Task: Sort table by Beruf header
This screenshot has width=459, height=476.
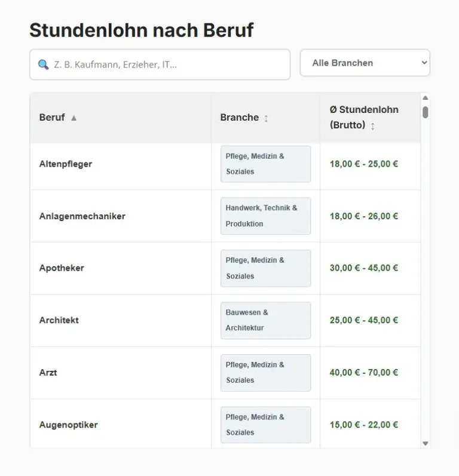Action: click(52, 118)
